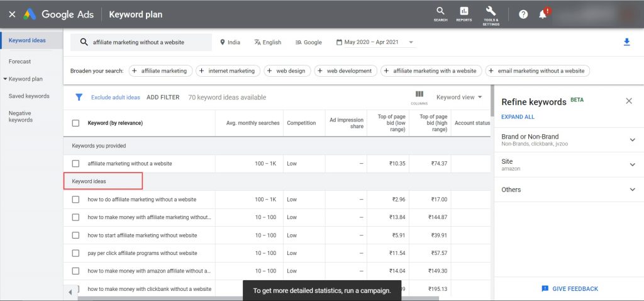The height and width of the screenshot is (301, 644).
Task: Sort by Avg. monthly searches column header
Action: (x=253, y=123)
